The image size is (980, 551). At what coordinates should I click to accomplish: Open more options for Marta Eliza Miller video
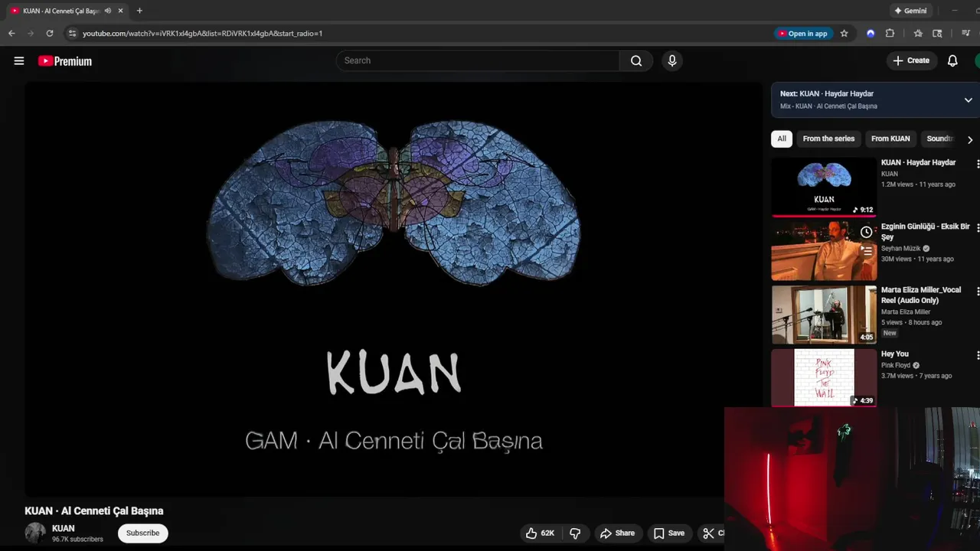(978, 292)
